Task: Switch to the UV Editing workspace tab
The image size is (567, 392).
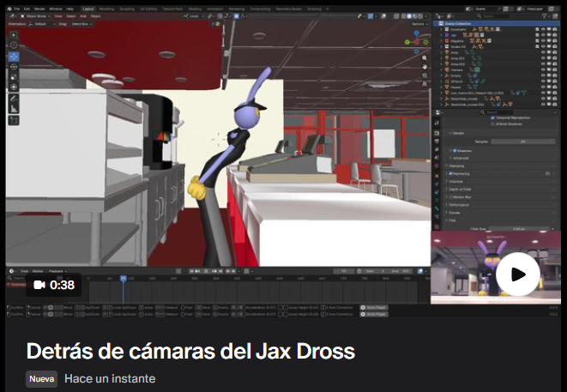Action: (148, 9)
